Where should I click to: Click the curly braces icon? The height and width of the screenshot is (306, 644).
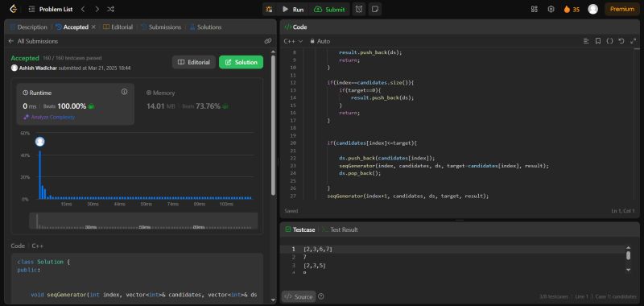pyautogui.click(x=610, y=41)
